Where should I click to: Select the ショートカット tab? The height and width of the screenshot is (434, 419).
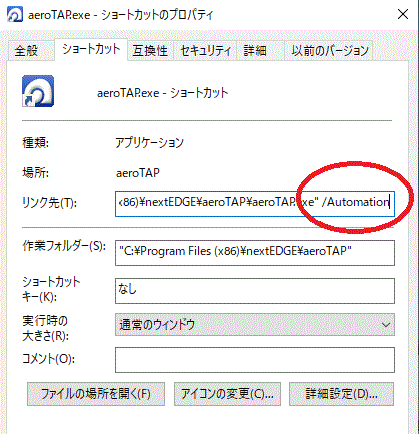point(91,50)
